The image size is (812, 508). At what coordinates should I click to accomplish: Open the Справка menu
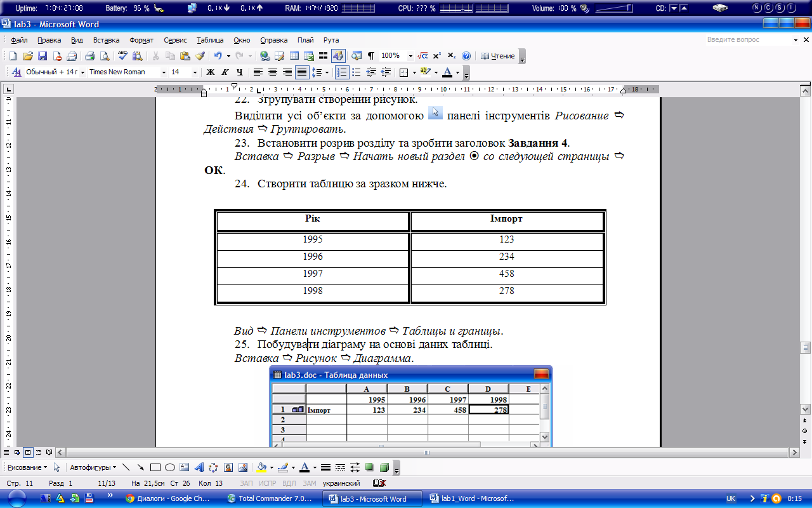(x=273, y=40)
